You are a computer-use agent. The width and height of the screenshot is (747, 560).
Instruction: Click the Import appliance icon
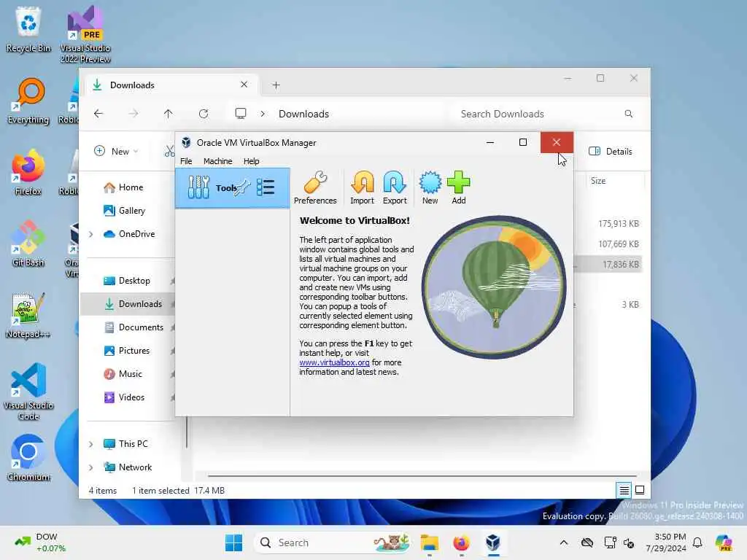click(x=362, y=187)
